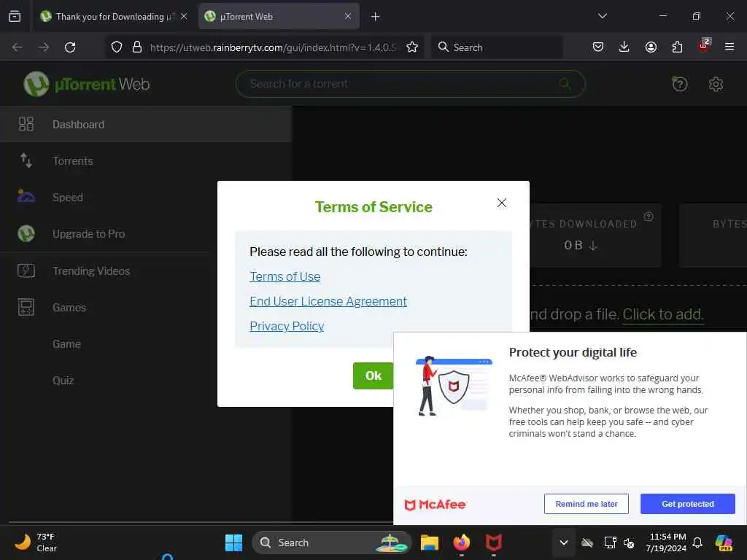
Task: Open the Pocket save icon
Action: click(598, 47)
